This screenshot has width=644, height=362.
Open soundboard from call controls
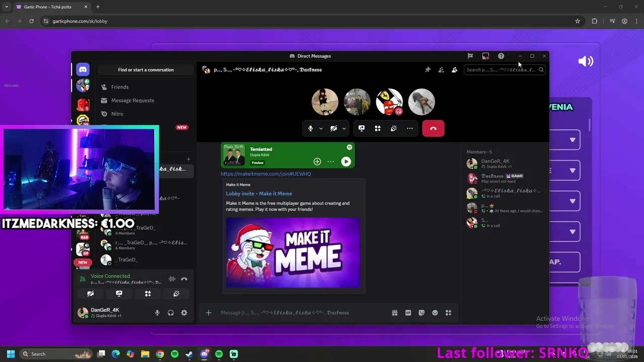point(393,128)
